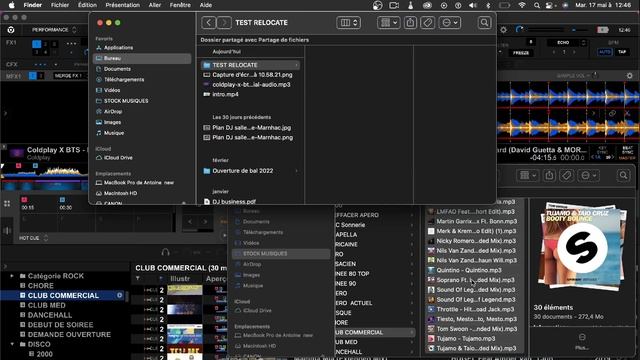
Task: Open sound volume icon in menu bar
Action: pos(473,5)
